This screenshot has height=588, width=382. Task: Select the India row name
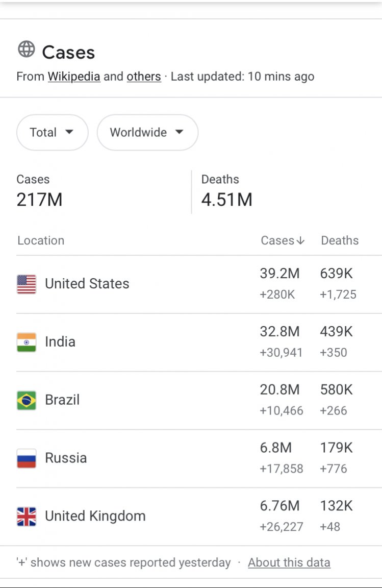60,342
